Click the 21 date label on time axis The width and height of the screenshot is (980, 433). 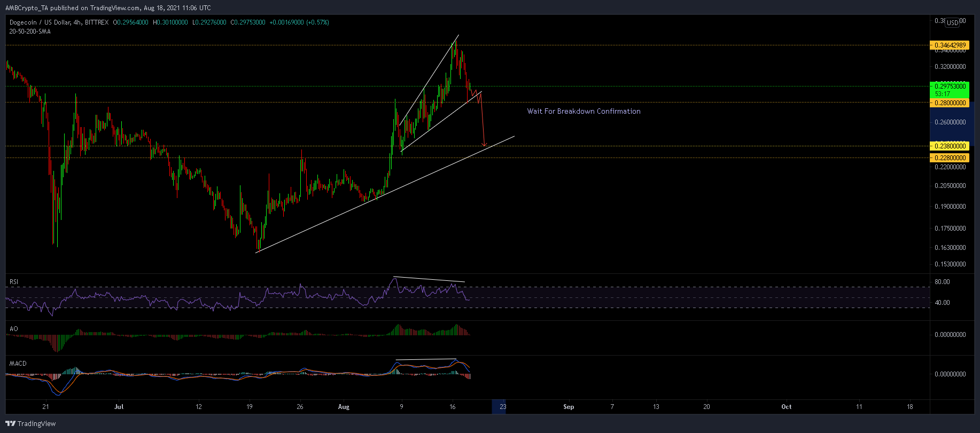tap(46, 407)
